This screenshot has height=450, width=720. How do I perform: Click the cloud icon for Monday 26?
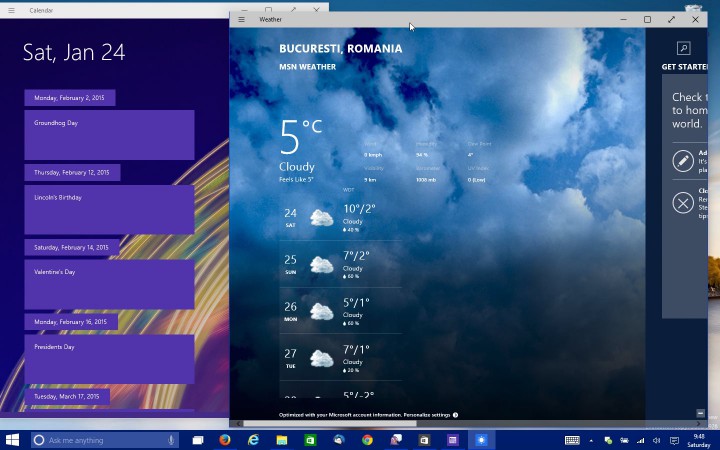pyautogui.click(x=321, y=311)
